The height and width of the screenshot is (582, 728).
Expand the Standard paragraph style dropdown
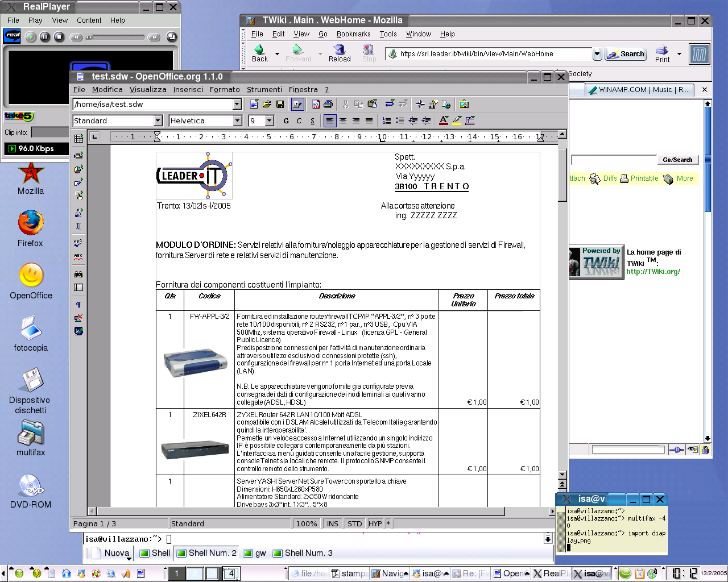tap(158, 120)
